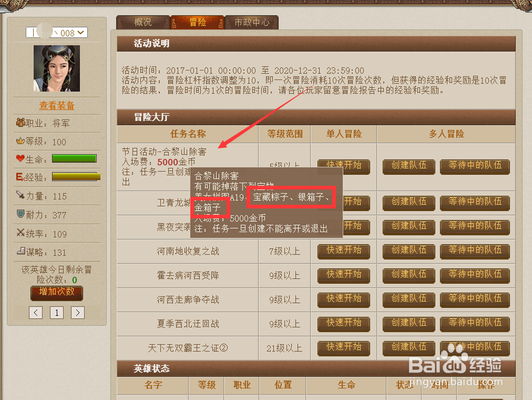Image resolution: width=532 pixels, height=400 pixels.
Task: Open the 查看装备 link
Action: [57, 106]
